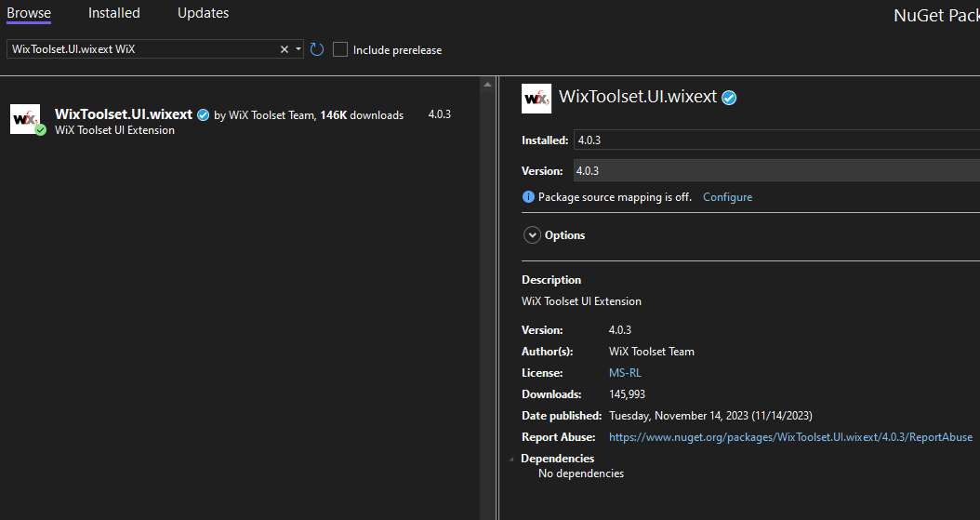Viewport: 980px width, 520px height.
Task: Open the Installed tab
Action: tap(113, 13)
